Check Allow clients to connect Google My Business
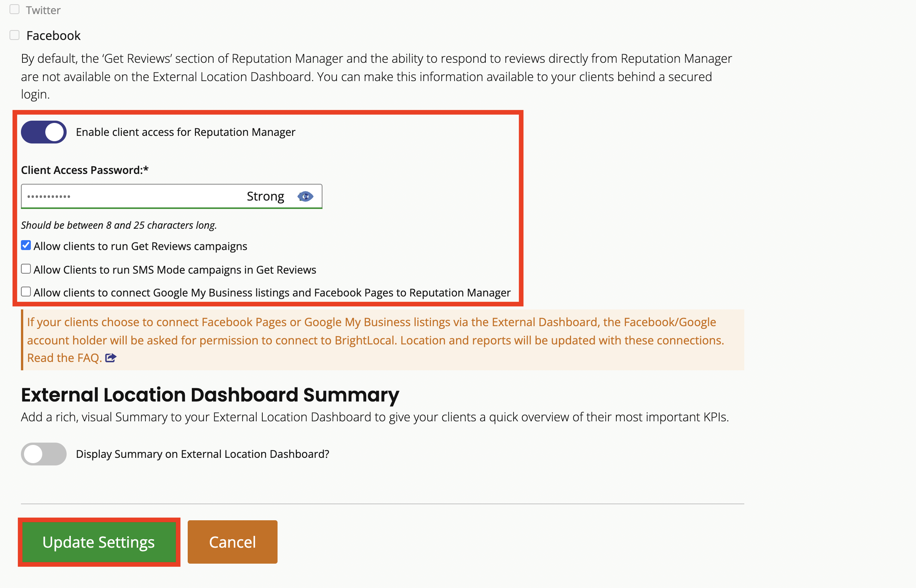This screenshot has width=916, height=588. click(x=26, y=292)
